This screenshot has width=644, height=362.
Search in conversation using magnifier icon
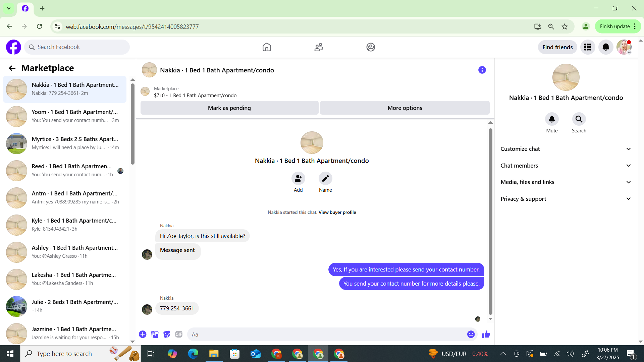[x=579, y=119]
